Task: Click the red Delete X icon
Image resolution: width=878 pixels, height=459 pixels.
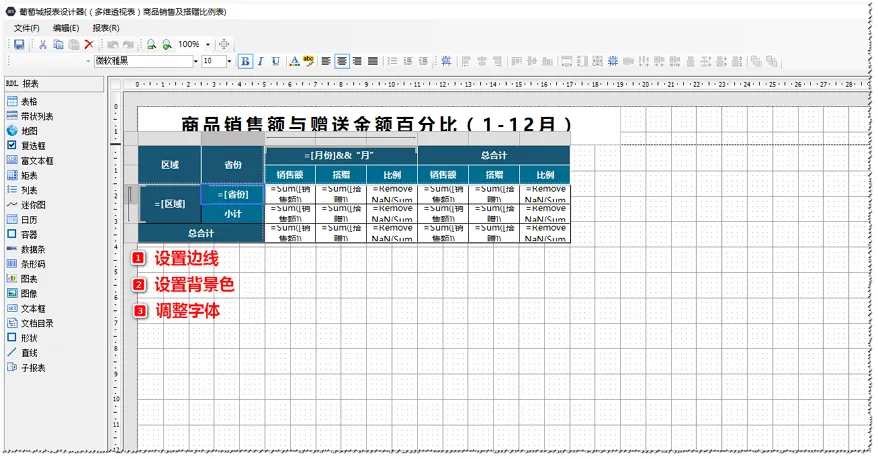Action: tap(89, 45)
